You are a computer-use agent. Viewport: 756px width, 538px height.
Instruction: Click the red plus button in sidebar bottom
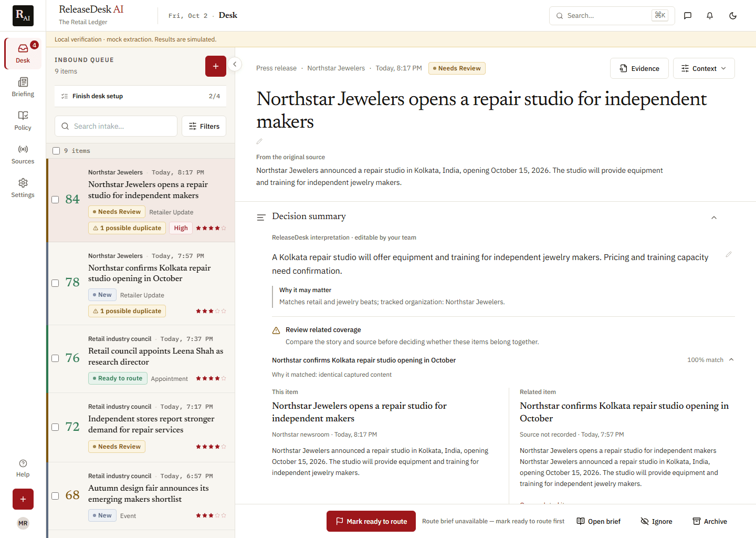[23, 499]
